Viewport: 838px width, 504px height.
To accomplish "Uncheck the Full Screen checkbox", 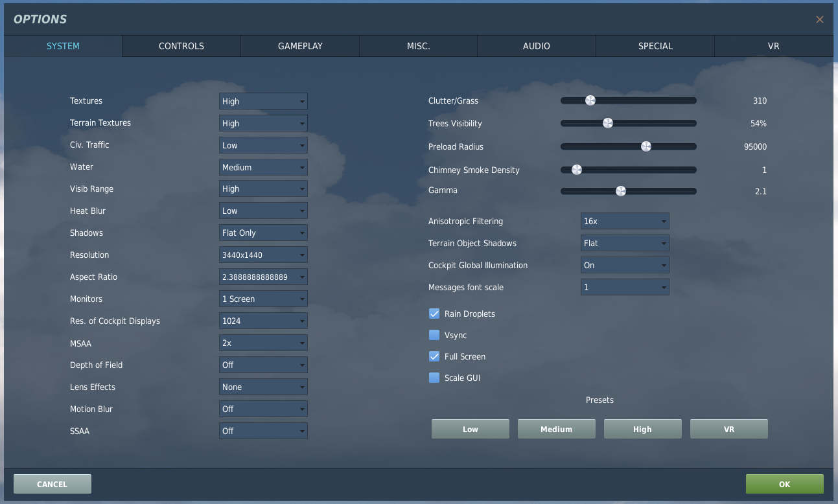I will click(434, 356).
